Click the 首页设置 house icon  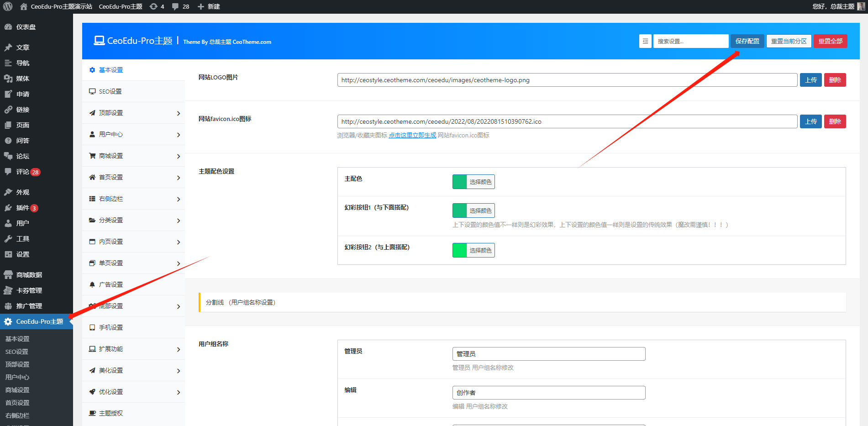tap(92, 177)
